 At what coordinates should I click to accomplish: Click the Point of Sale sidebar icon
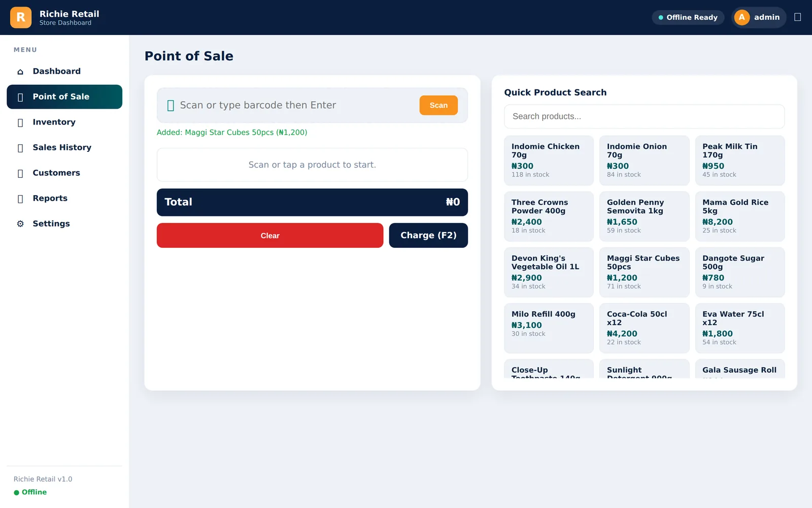(x=20, y=97)
